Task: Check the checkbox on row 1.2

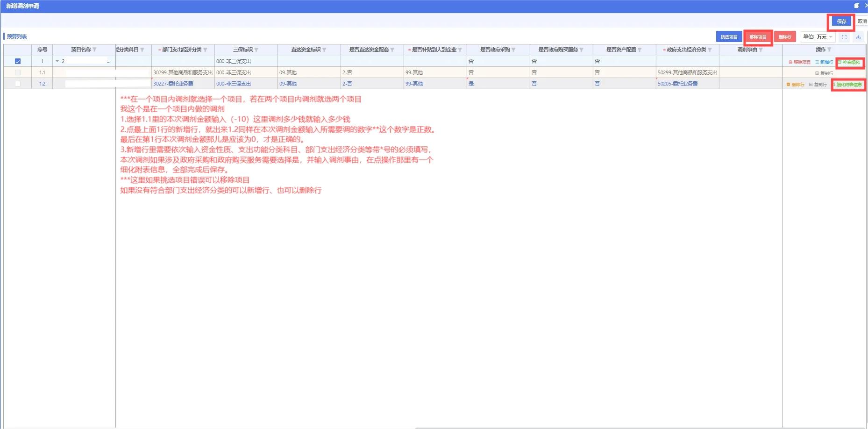Action: tap(17, 83)
